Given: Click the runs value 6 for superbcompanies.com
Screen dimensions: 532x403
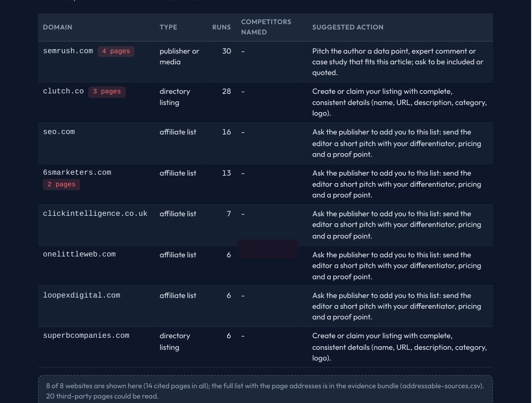Looking at the screenshot, I should click(229, 336).
